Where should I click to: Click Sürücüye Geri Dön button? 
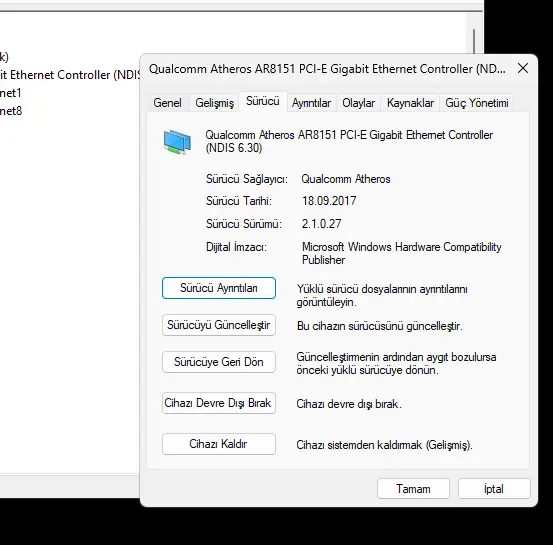coord(219,362)
